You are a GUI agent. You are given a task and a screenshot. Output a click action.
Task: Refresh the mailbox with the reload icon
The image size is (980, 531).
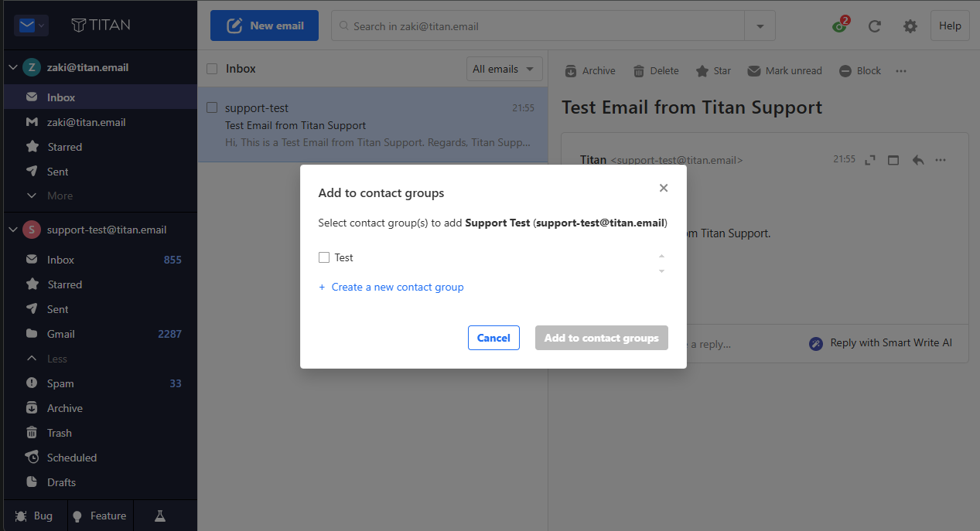point(875,26)
